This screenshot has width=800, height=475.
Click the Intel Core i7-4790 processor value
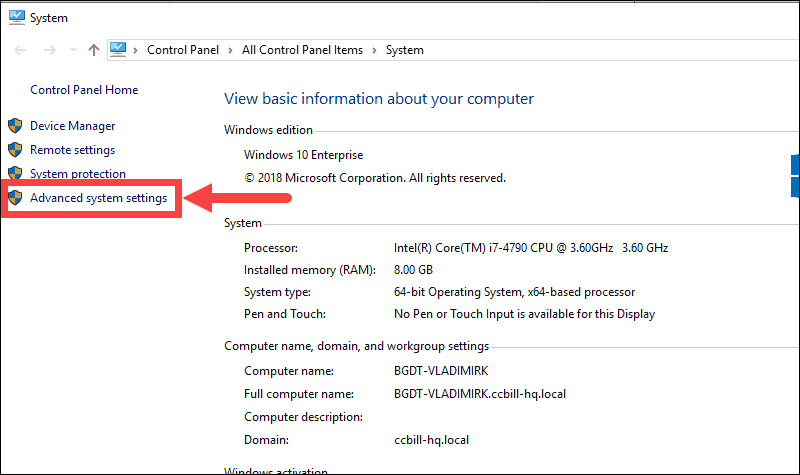[531, 248]
